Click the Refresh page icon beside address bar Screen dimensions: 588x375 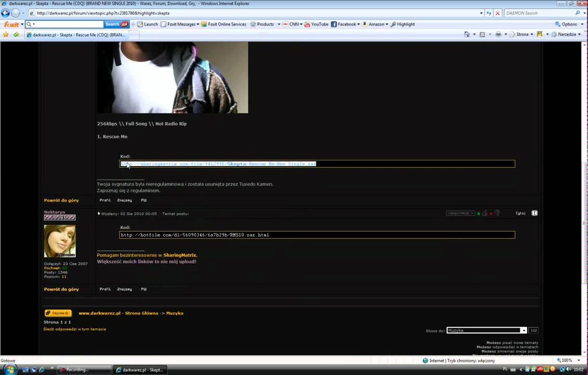pos(489,13)
